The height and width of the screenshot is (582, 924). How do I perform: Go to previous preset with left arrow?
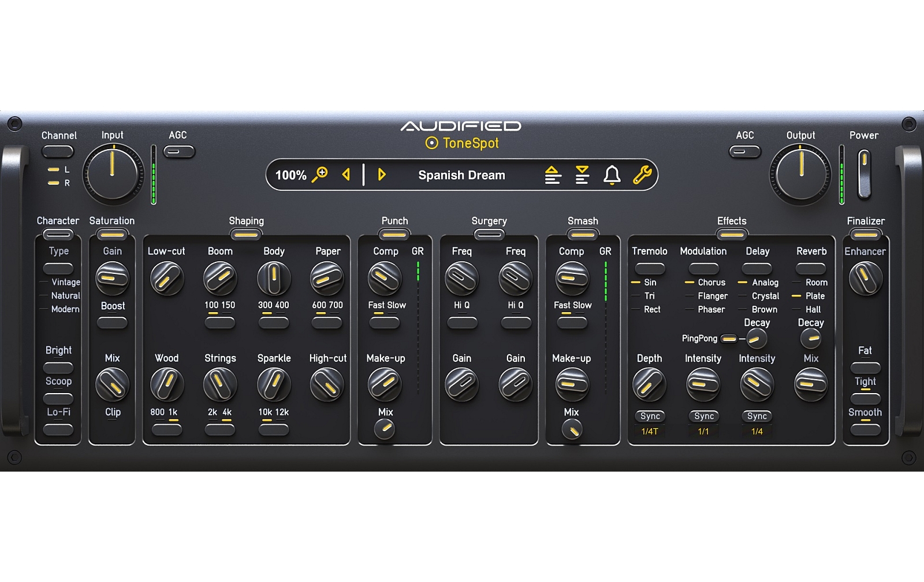(x=346, y=175)
